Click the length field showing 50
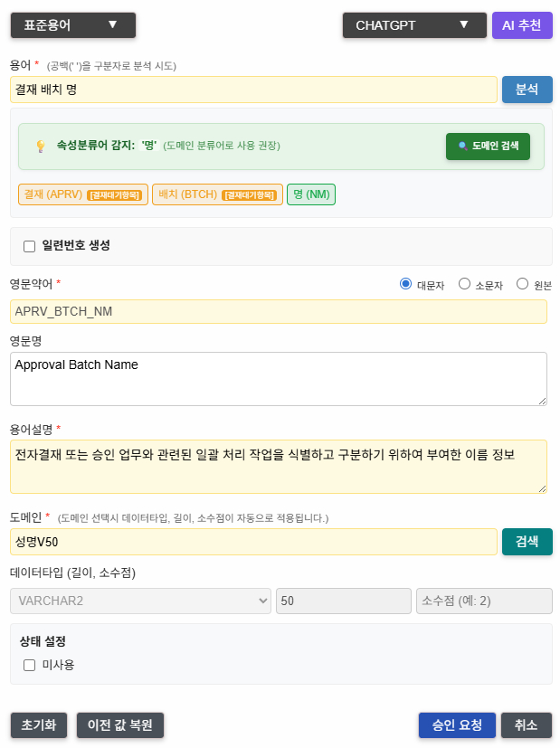The width and height of the screenshot is (560, 748). pos(344,601)
